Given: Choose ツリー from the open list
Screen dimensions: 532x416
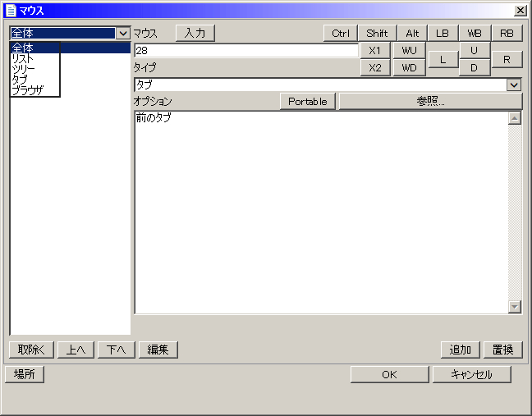Looking at the screenshot, I should pyautogui.click(x=23, y=69).
